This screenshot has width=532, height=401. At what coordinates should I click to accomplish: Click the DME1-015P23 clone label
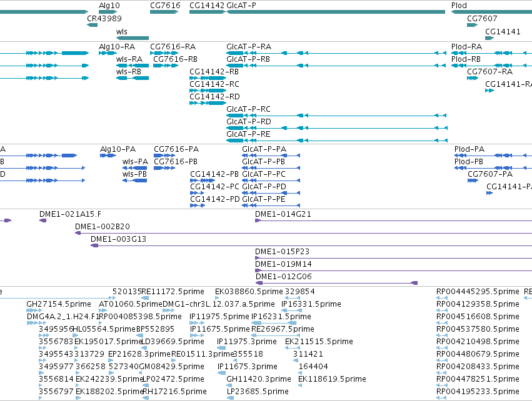[283, 252]
